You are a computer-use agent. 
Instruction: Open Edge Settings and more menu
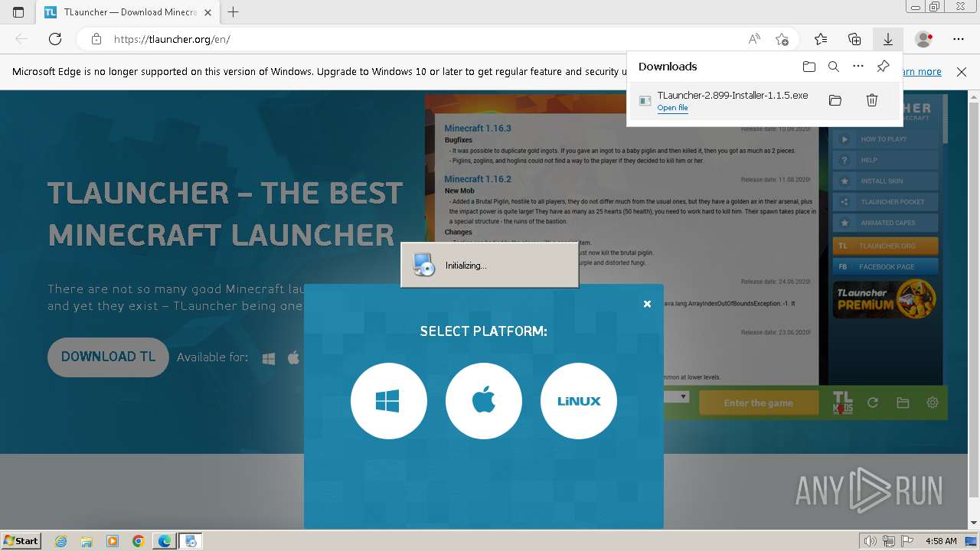point(959,39)
